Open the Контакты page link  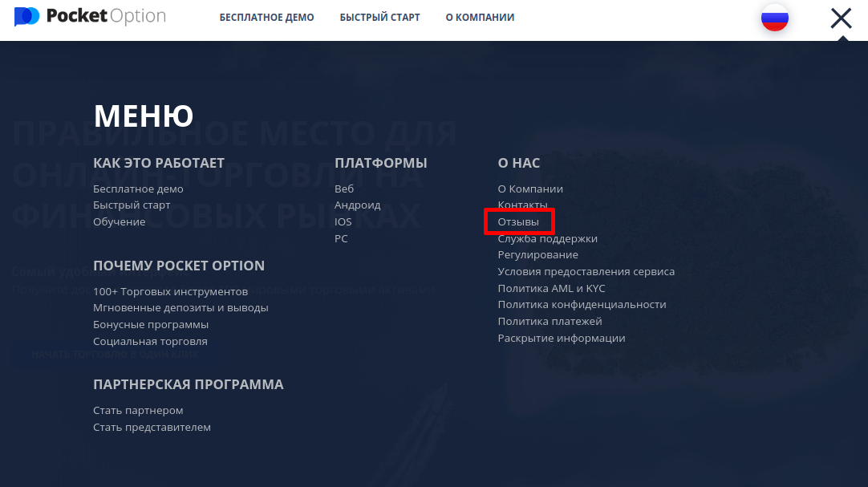522,205
